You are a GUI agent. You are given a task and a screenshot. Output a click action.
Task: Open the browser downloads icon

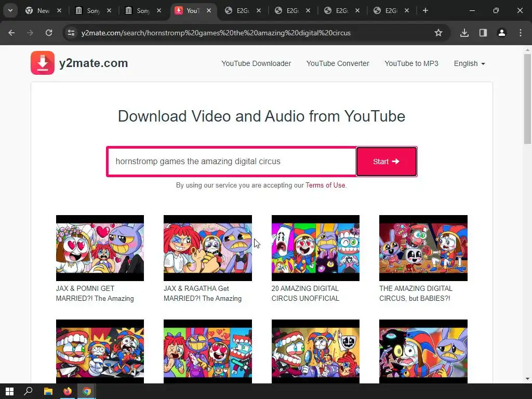tap(464, 33)
